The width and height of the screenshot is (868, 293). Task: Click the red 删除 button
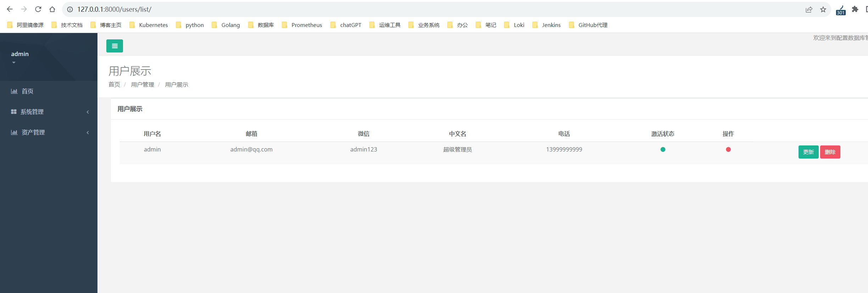(830, 152)
